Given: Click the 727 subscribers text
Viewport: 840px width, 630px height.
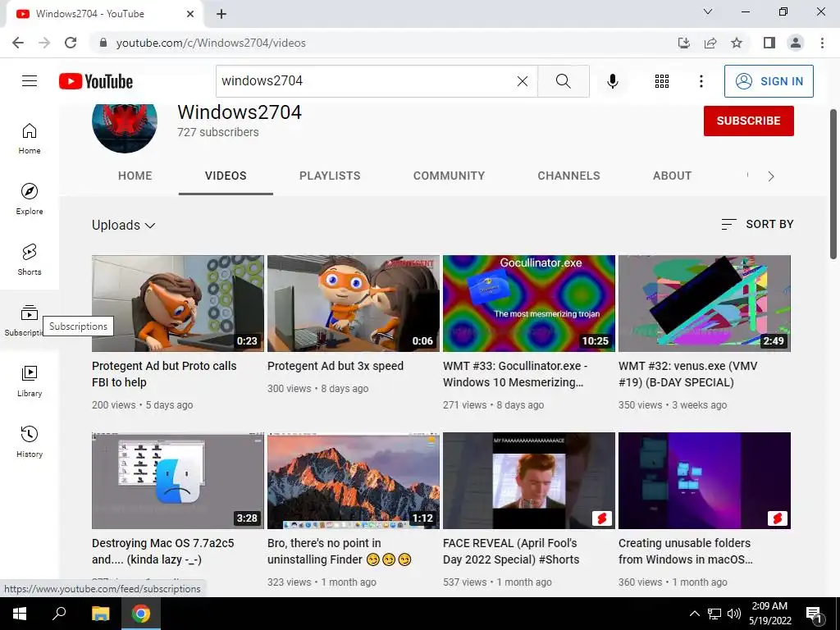Looking at the screenshot, I should [218, 132].
